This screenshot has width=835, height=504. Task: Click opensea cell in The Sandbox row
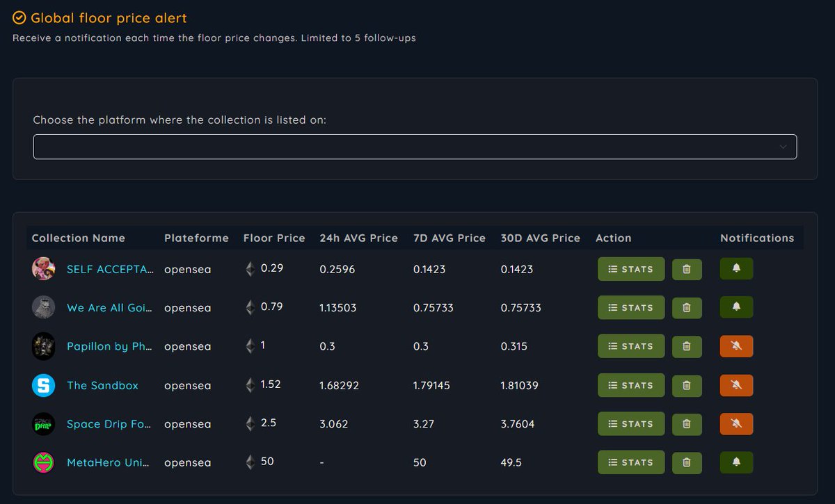(188, 385)
